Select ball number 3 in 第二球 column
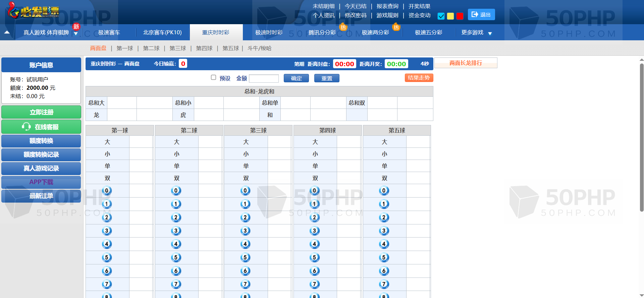 (176, 231)
